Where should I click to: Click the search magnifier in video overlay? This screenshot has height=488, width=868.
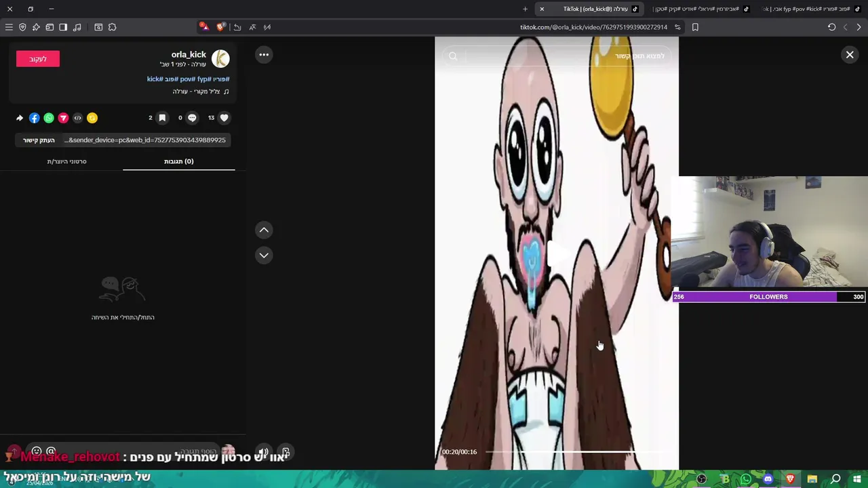point(453,56)
